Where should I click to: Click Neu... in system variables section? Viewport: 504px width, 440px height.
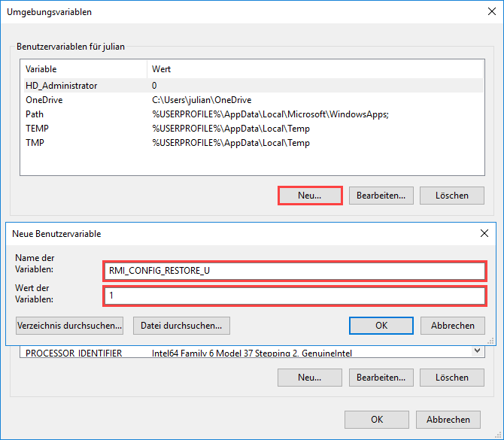[x=310, y=378]
